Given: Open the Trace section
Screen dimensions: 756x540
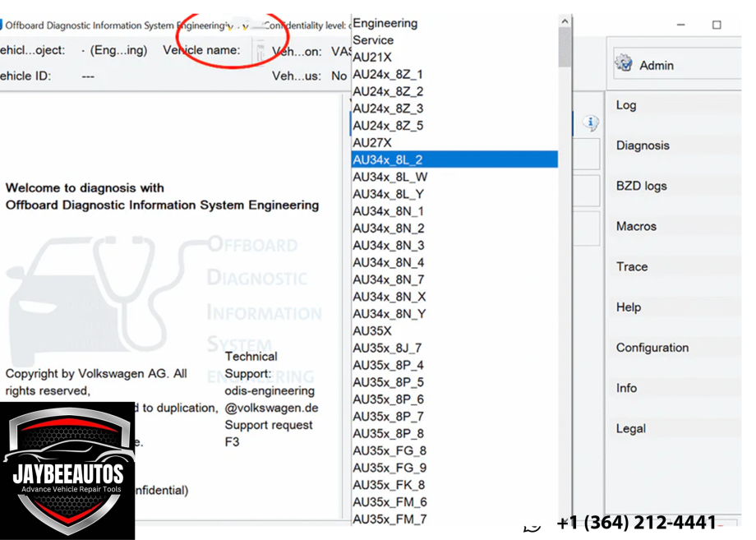Looking at the screenshot, I should click(632, 266).
